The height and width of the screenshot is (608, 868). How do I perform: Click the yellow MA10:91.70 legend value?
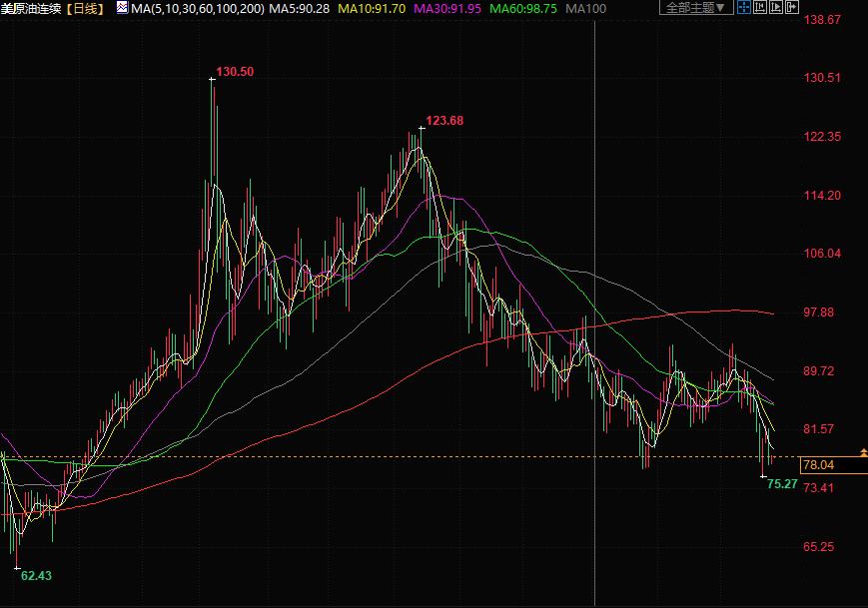pos(372,8)
